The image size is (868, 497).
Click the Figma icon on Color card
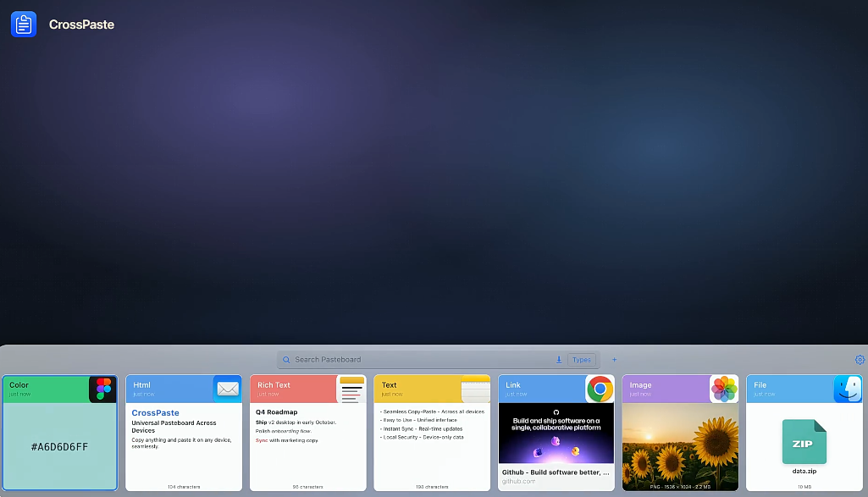[103, 389]
